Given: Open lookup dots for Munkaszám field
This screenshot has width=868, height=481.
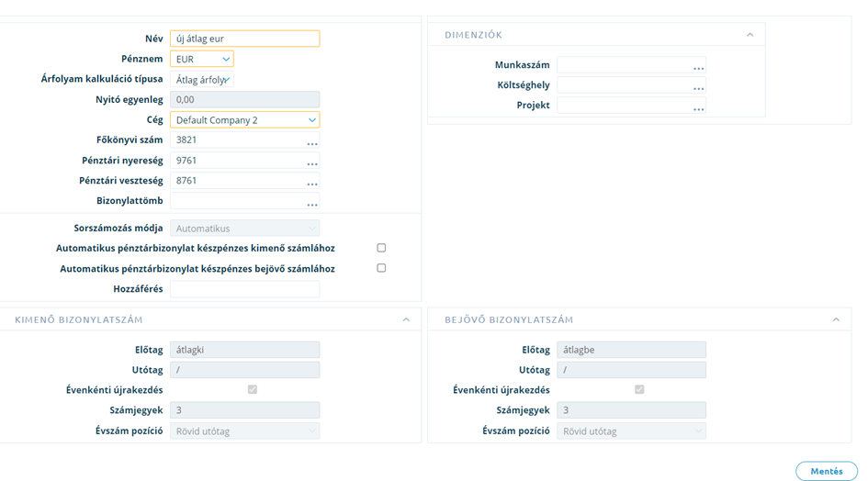Looking at the screenshot, I should tap(699, 69).
